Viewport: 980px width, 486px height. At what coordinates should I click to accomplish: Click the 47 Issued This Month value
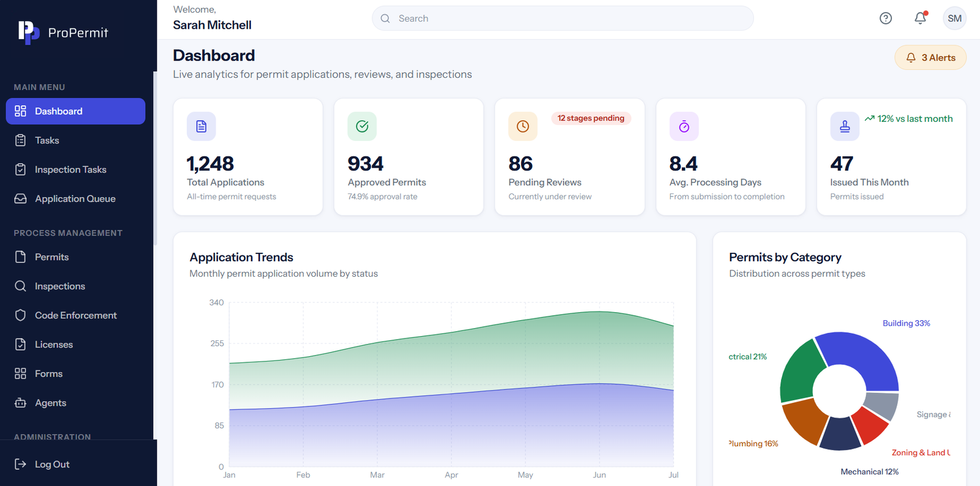[x=842, y=163]
